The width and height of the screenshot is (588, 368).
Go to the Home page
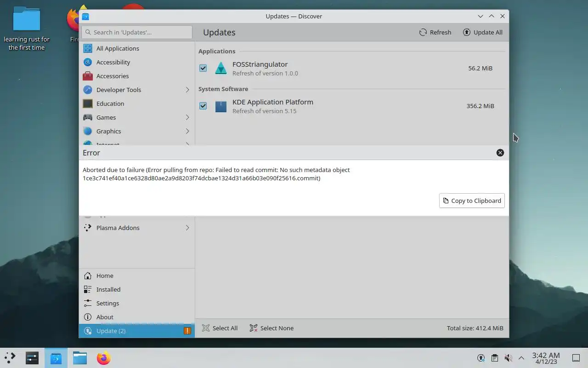(137, 276)
